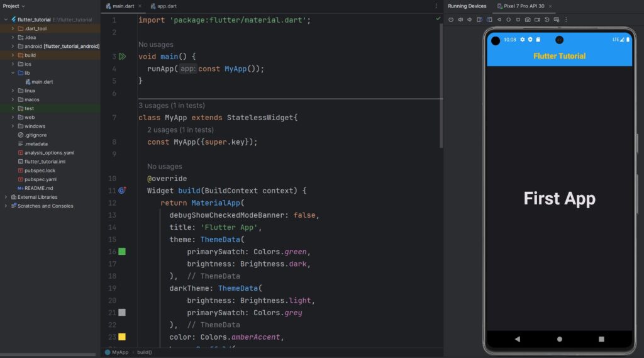This screenshot has height=358, width=644.
Task: Rotate the emulator left
Action: click(x=479, y=20)
